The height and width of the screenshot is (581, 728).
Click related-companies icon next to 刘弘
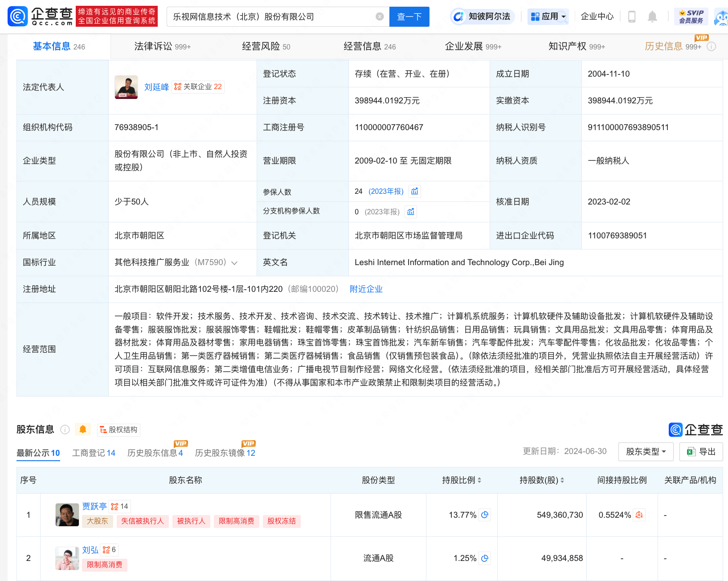tap(109, 550)
